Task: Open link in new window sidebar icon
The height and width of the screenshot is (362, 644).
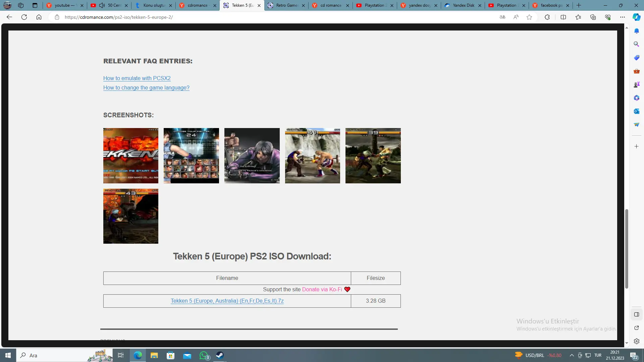Action: click(636, 328)
